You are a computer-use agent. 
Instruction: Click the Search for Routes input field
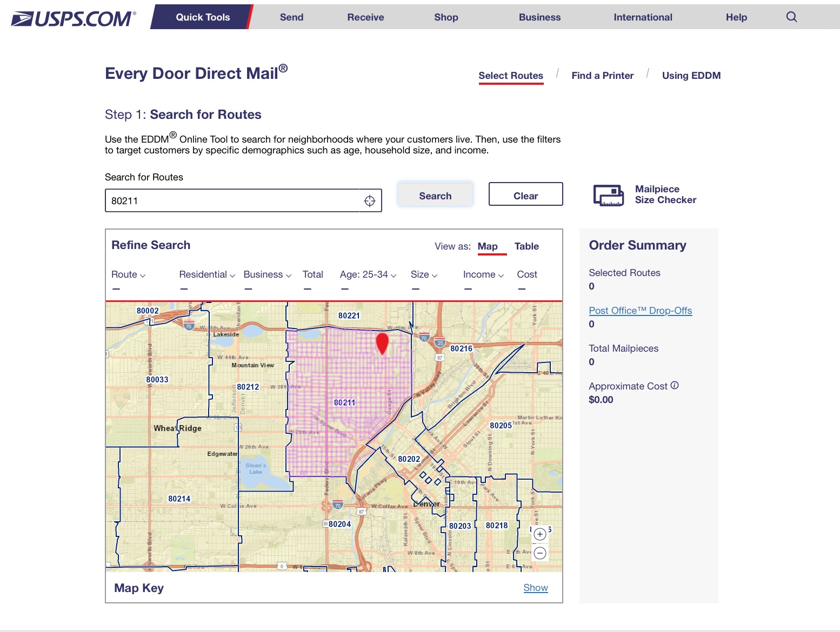coord(243,200)
